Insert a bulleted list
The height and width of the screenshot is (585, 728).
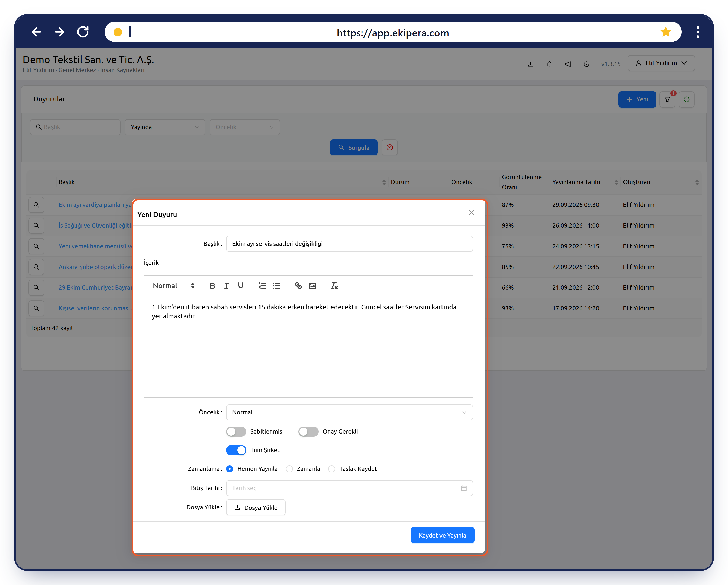pos(277,286)
